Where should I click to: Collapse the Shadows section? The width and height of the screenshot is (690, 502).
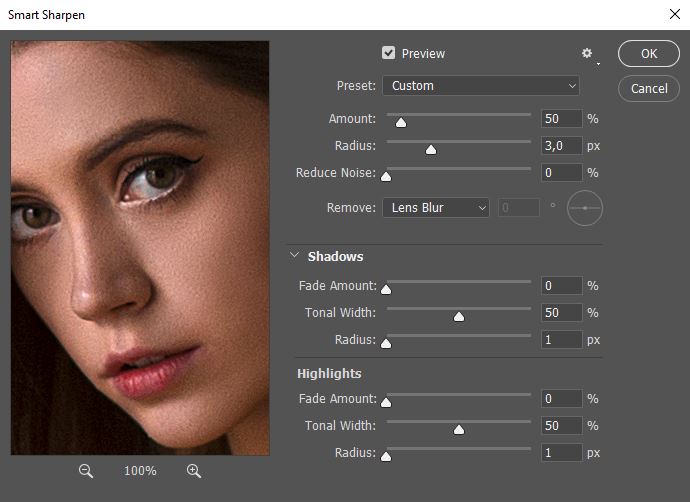[295, 256]
